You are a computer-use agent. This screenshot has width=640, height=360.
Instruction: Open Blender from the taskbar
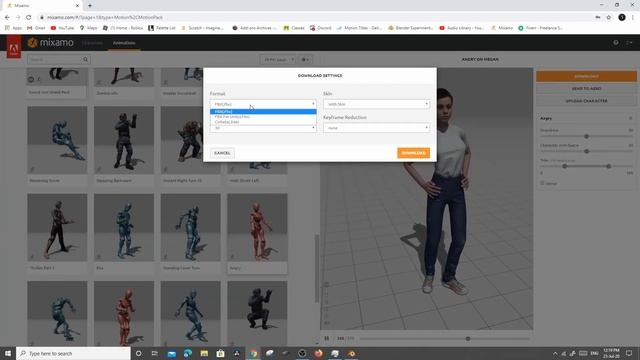click(x=351, y=353)
